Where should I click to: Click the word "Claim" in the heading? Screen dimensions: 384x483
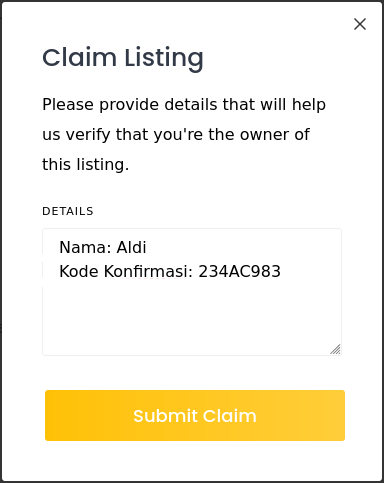pyautogui.click(x=80, y=58)
